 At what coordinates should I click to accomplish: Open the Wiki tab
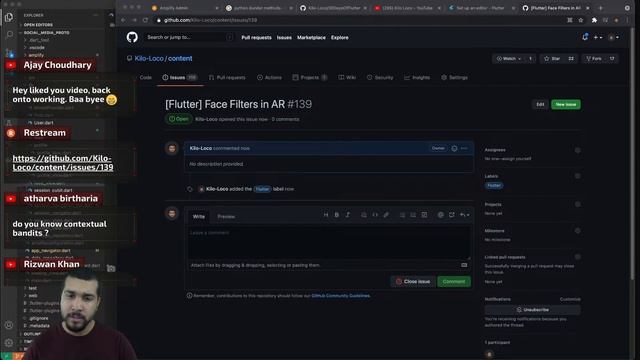coord(347,78)
